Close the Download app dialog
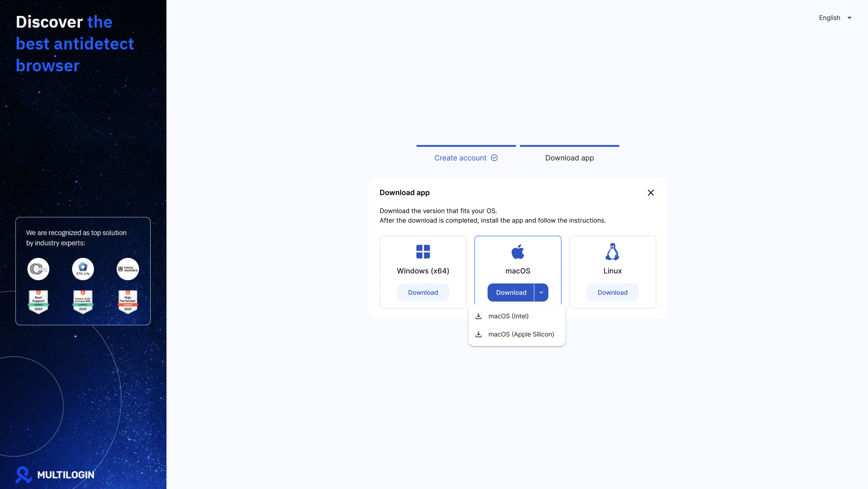The height and width of the screenshot is (489, 868). pyautogui.click(x=651, y=192)
